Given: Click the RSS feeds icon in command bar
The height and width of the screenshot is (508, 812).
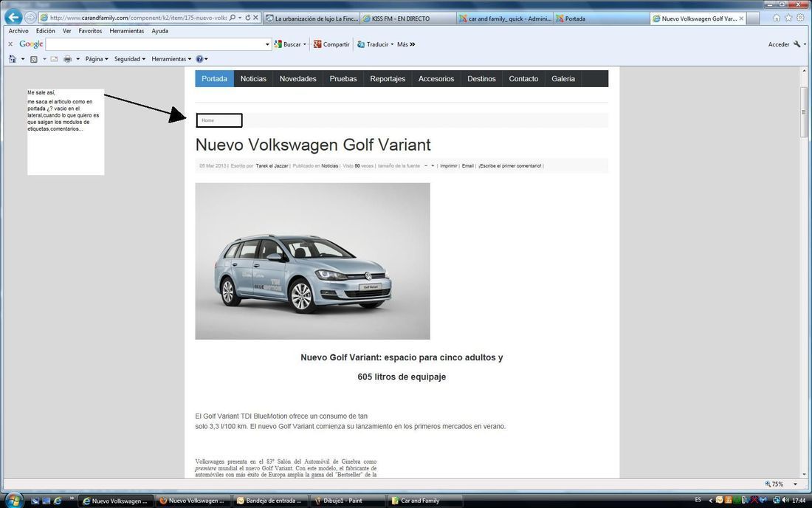Looking at the screenshot, I should point(34,59).
